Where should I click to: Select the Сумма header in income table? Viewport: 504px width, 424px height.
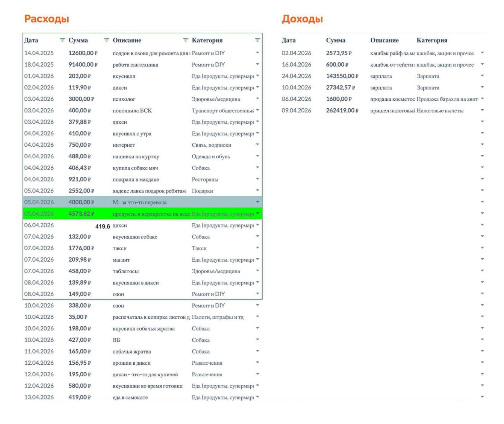point(336,40)
